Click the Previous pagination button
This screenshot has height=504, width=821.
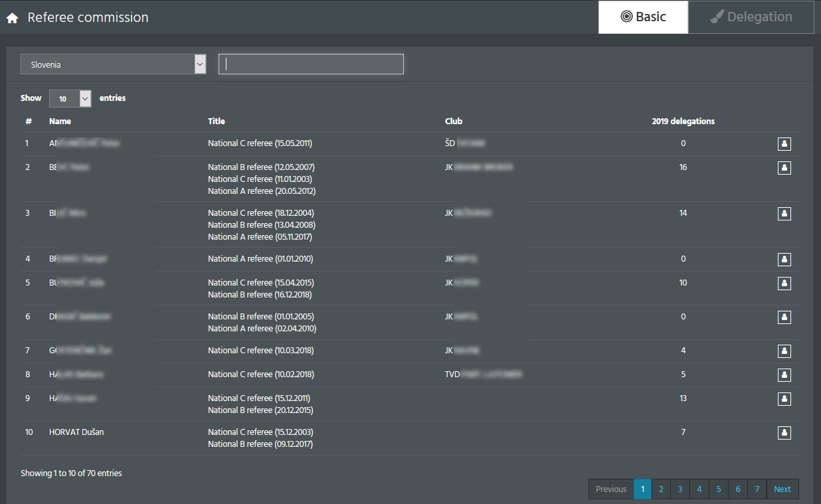click(x=611, y=489)
